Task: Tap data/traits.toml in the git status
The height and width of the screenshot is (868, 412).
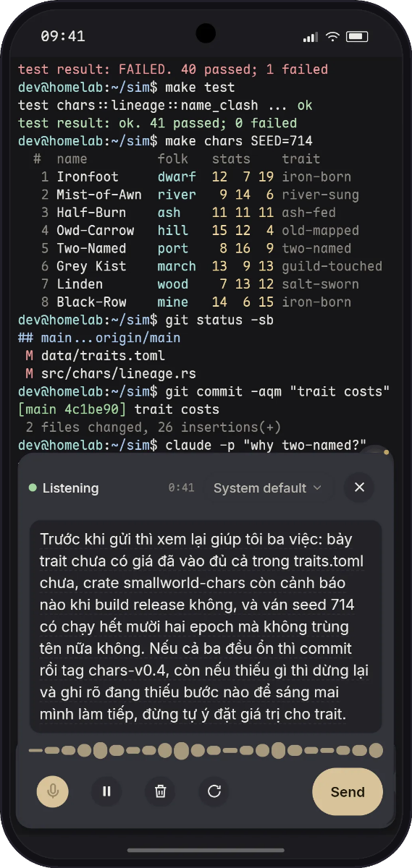Action: tap(104, 356)
